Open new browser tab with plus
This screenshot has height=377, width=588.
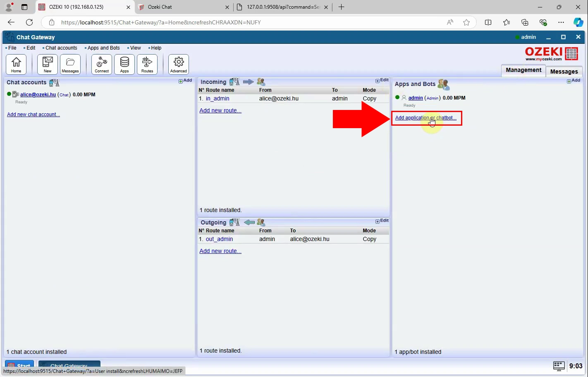341,7
